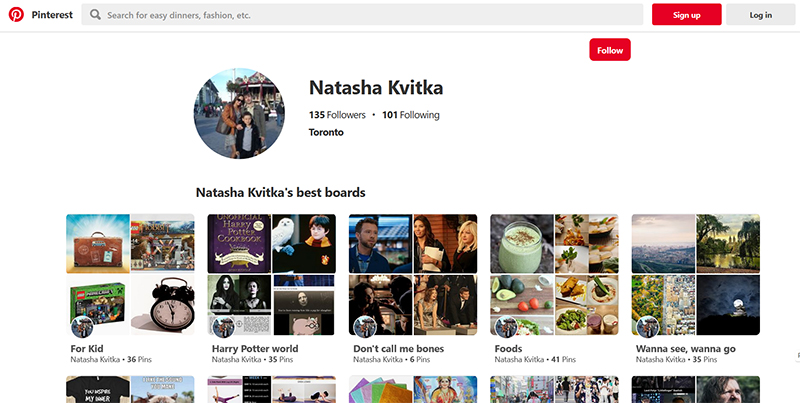Click the search magnifier icon

tap(95, 15)
